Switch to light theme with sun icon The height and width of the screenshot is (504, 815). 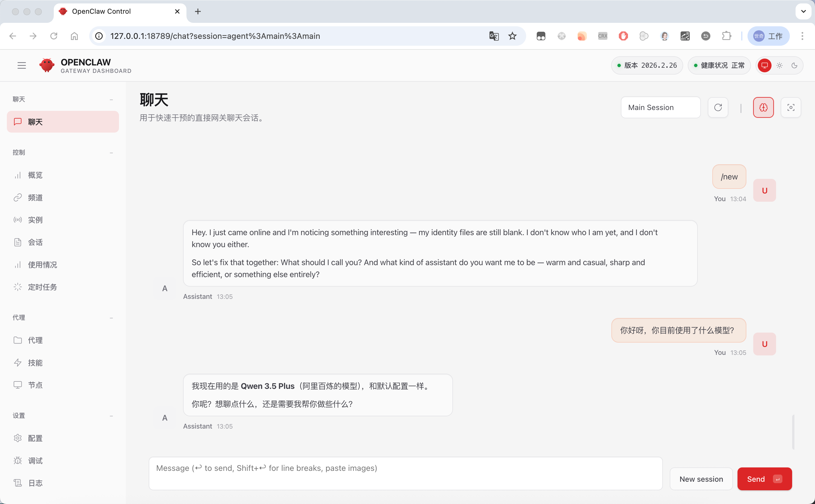[779, 65]
